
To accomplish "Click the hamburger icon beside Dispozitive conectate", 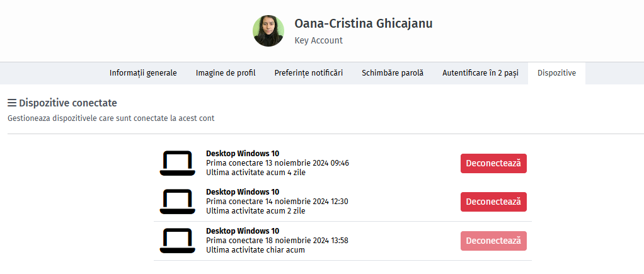I will [12, 103].
